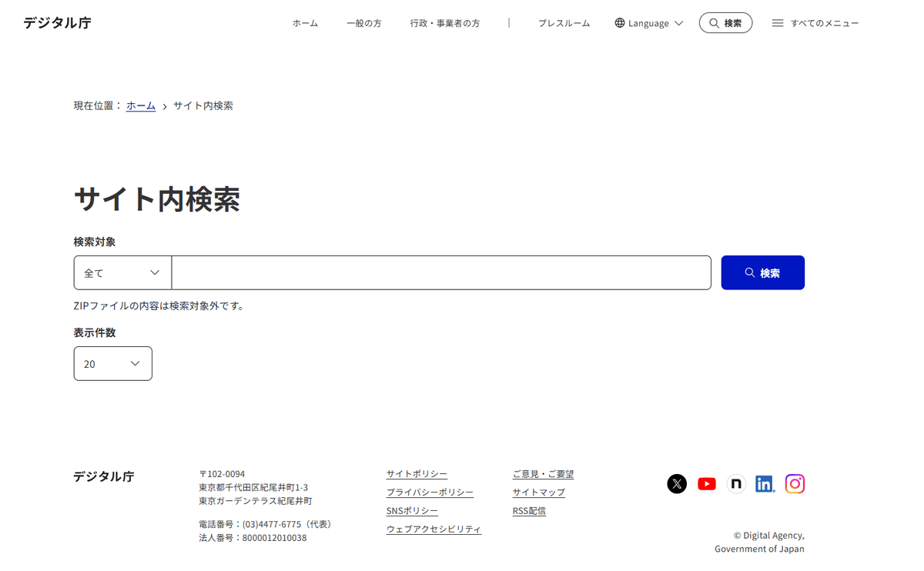Click inside the site search input field
This screenshot has width=924, height=571.
point(441,272)
